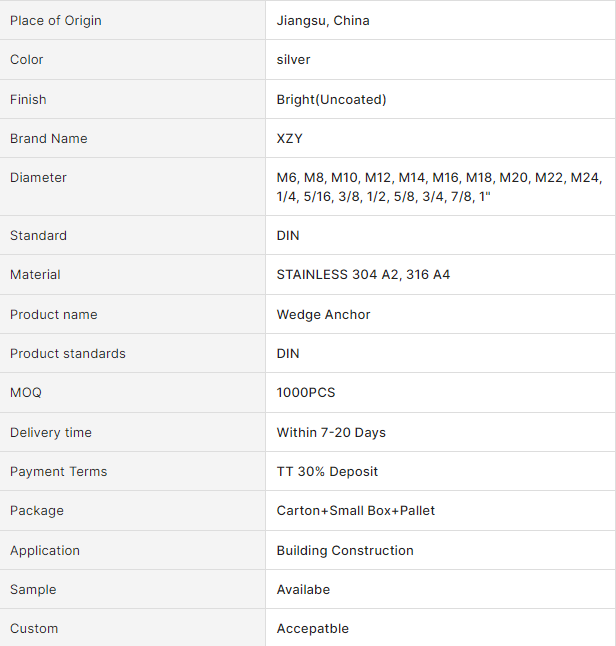The width and height of the screenshot is (616, 646).
Task: Select the "Accepatble" custom value
Action: 313,628
